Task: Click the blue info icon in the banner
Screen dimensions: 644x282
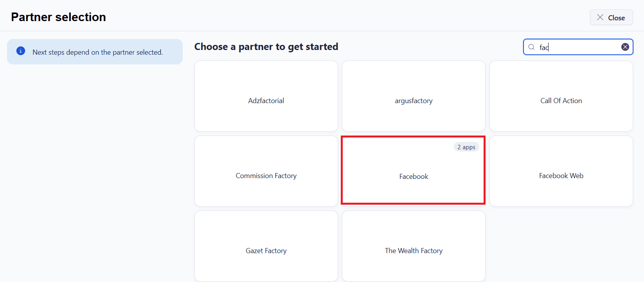Action: (x=21, y=51)
